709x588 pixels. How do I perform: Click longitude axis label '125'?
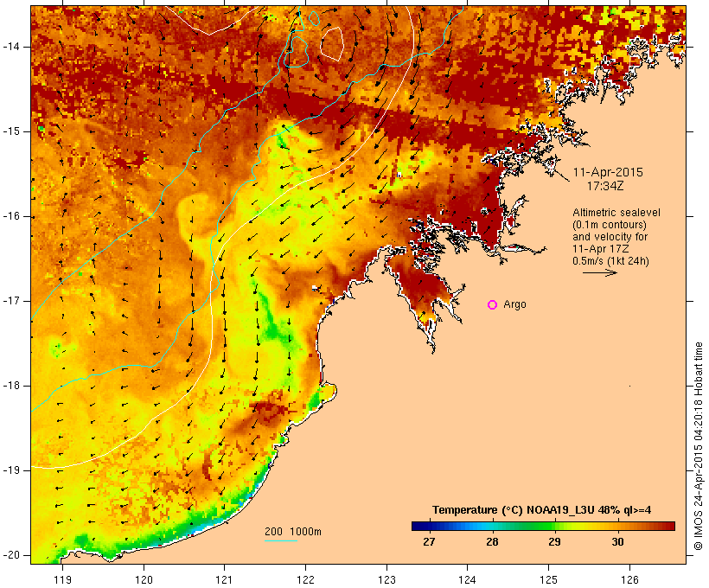[x=548, y=579]
